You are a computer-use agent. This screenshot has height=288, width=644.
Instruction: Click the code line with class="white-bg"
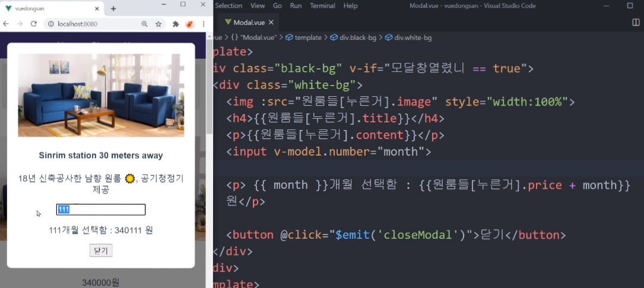tap(287, 85)
